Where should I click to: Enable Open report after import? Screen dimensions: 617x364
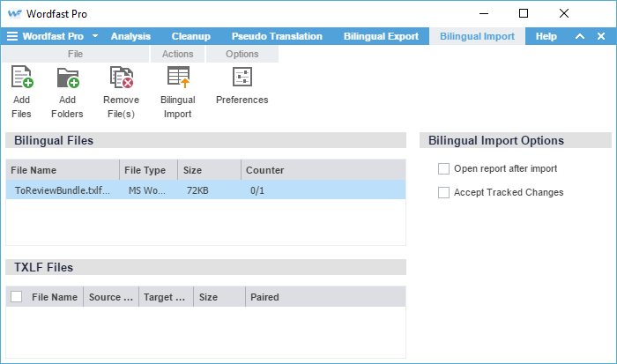444,168
